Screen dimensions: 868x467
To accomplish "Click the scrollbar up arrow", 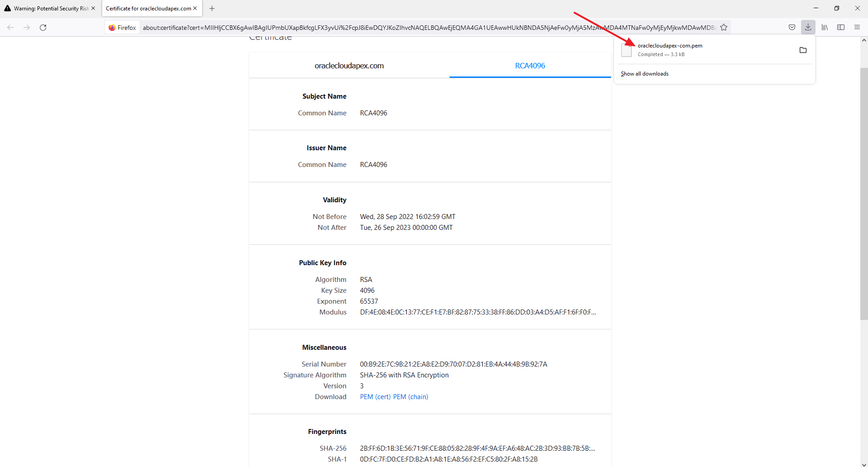I will tap(864, 40).
